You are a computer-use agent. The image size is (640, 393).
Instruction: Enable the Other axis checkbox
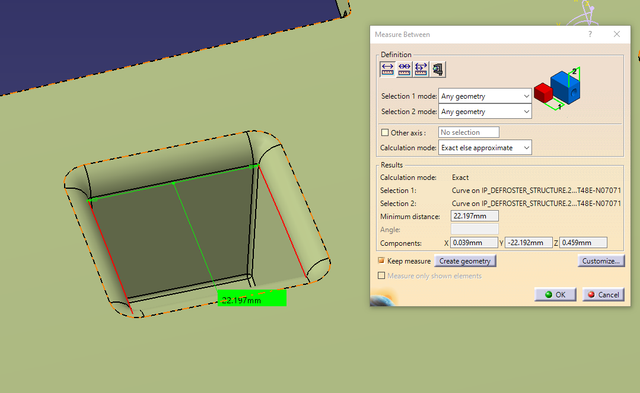[x=384, y=133]
